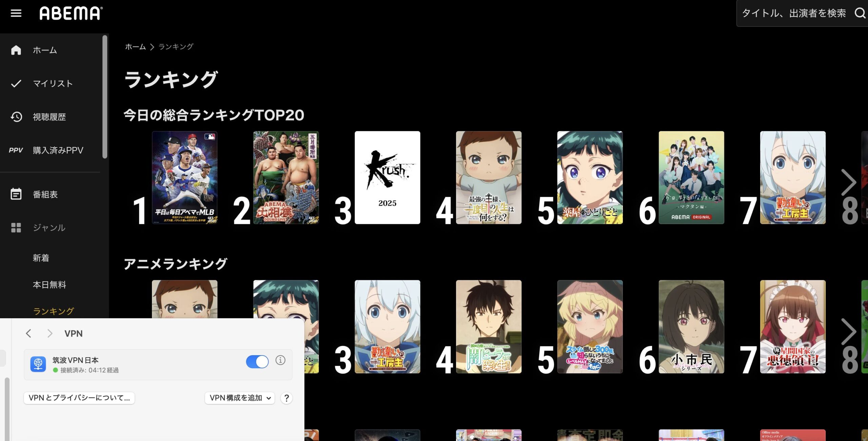The height and width of the screenshot is (441, 868).
Task: Click the ホーム breadcrumb link
Action: pyautogui.click(x=135, y=46)
